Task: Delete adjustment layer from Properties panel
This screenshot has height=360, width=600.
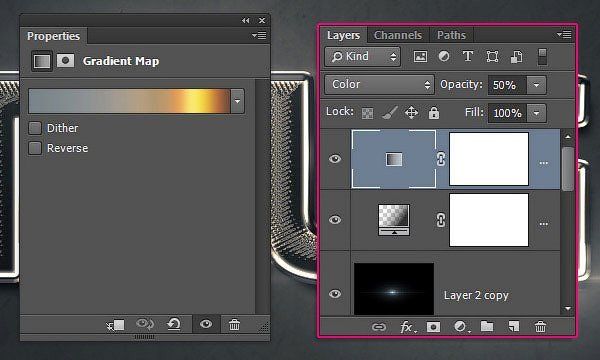Action: (x=234, y=325)
